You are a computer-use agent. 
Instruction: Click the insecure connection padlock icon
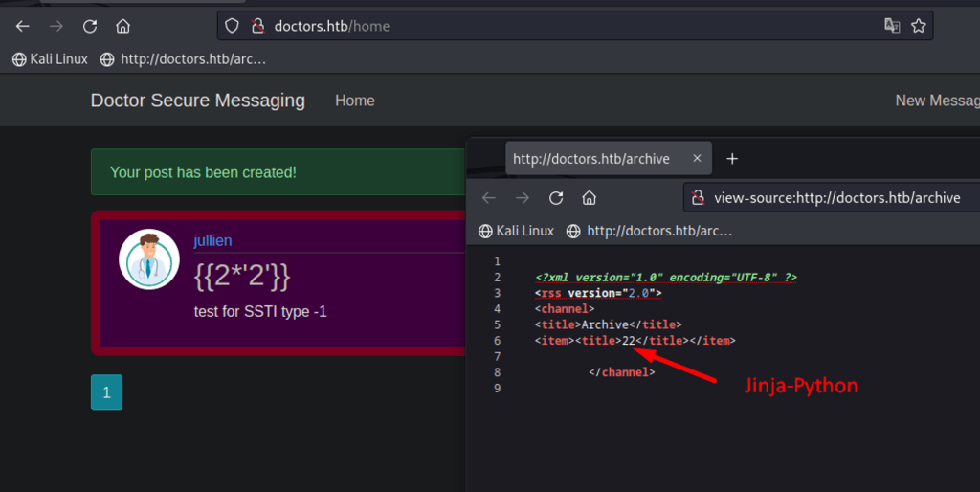(256, 26)
